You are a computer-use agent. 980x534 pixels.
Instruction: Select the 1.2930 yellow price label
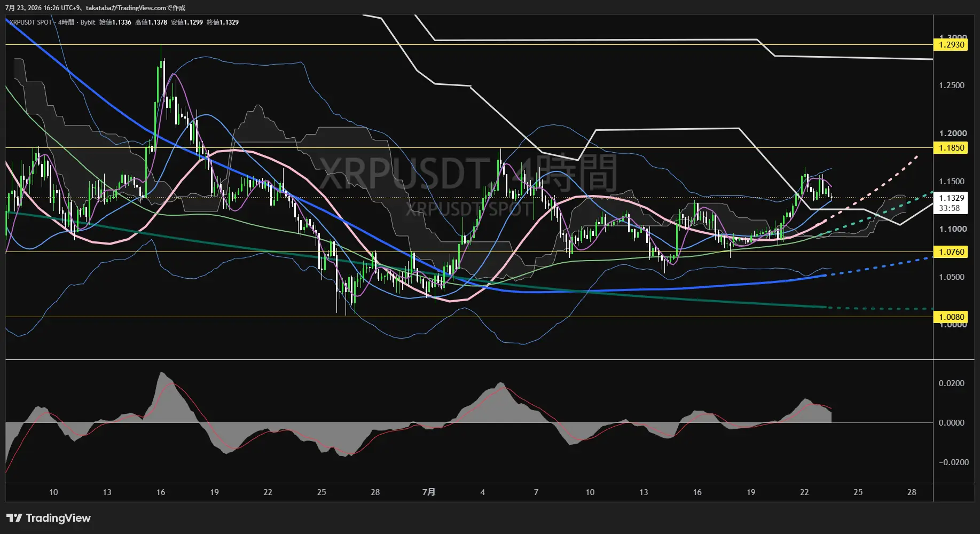click(951, 45)
